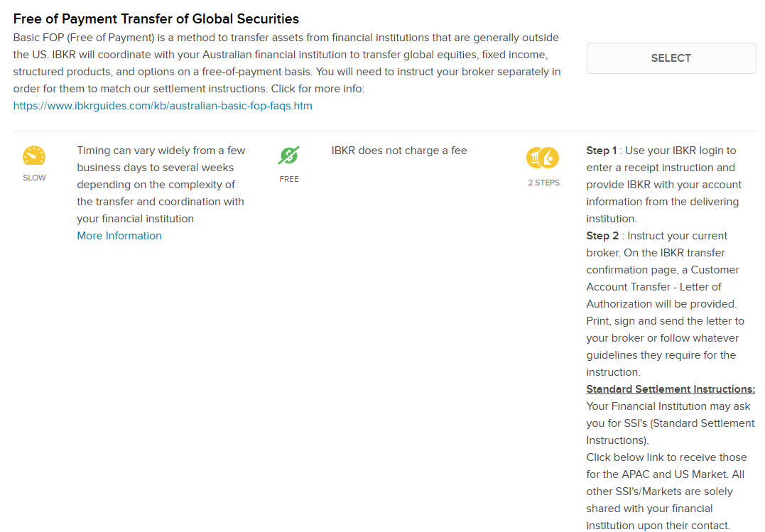Click the SSI's (Standard Settlement Instructions) mention
This screenshot has width=765, height=532.
670,423
